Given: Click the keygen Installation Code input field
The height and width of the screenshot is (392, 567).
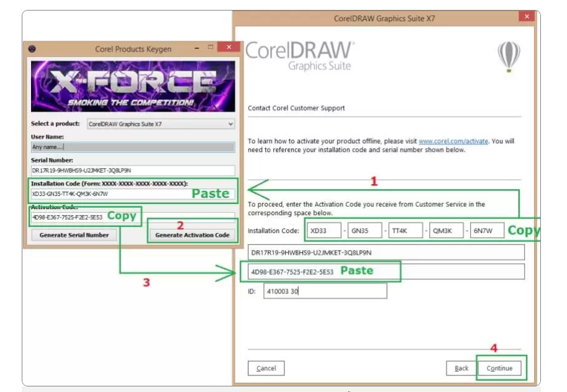Looking at the screenshot, I should click(x=133, y=194).
